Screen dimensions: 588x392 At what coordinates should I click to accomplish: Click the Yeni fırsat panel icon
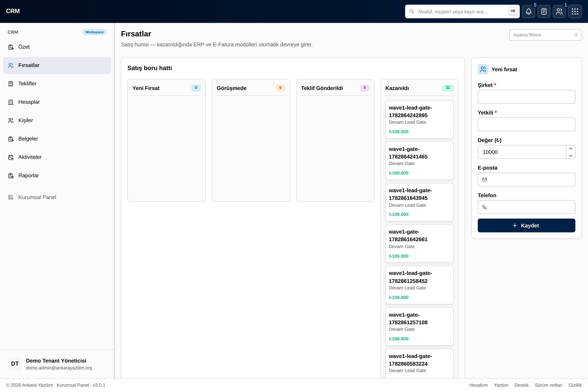(x=483, y=69)
